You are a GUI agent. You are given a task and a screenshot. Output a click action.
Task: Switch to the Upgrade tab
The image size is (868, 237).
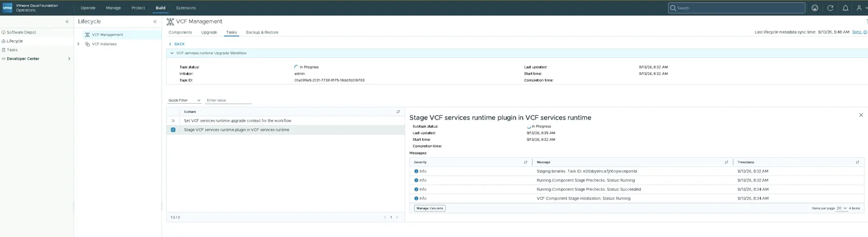tap(209, 33)
